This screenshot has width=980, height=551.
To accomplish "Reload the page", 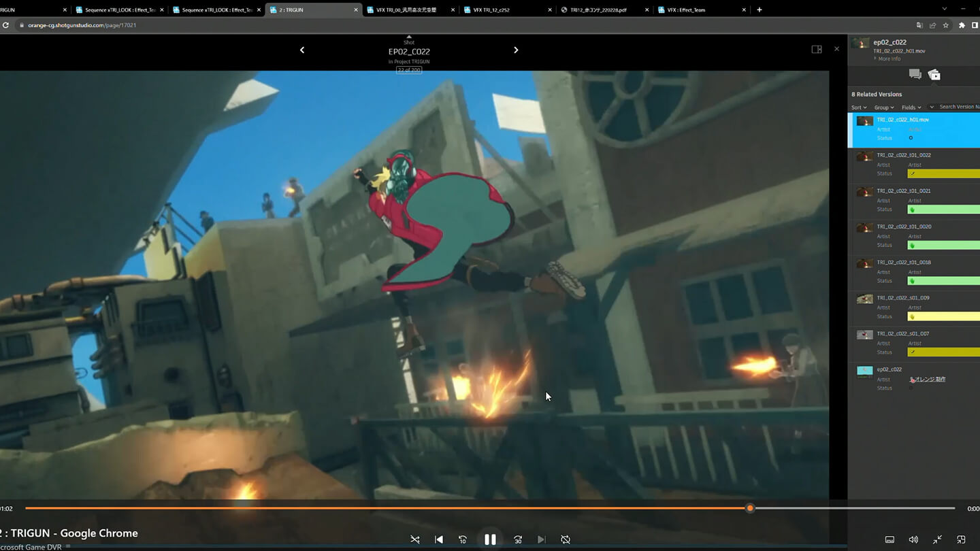I will pyautogui.click(x=5, y=25).
